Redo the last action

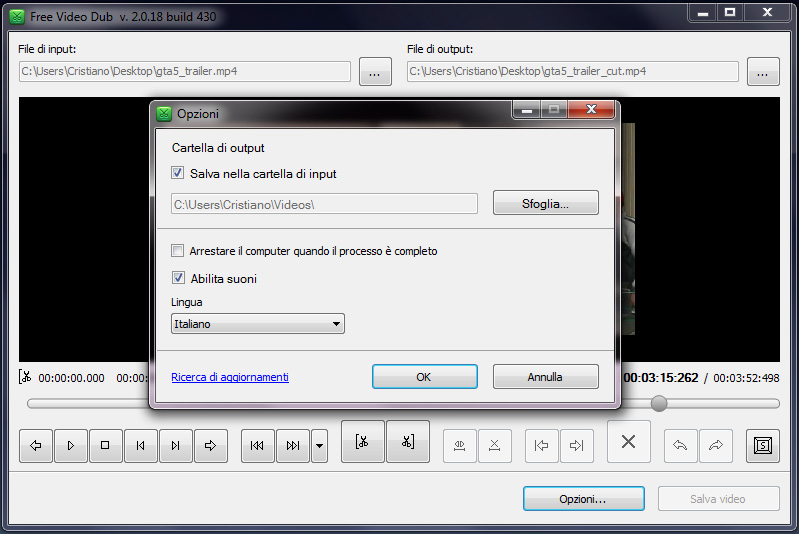tap(716, 446)
